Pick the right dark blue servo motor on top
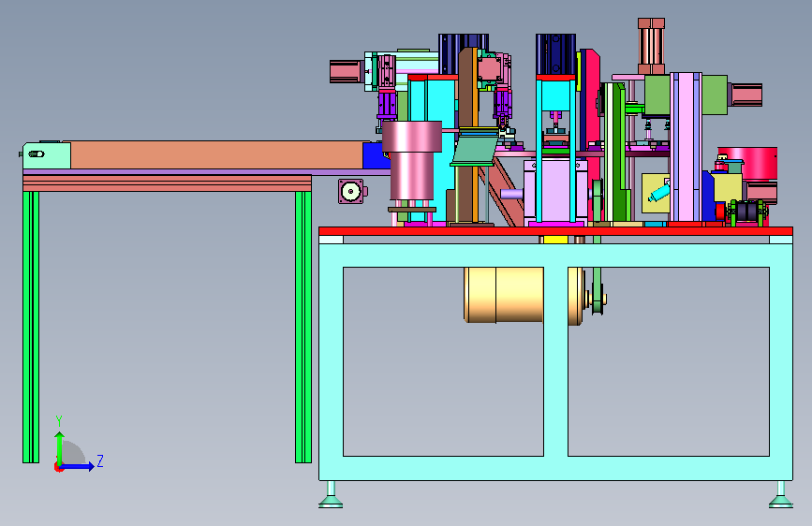The height and width of the screenshot is (526, 812). coord(555,54)
